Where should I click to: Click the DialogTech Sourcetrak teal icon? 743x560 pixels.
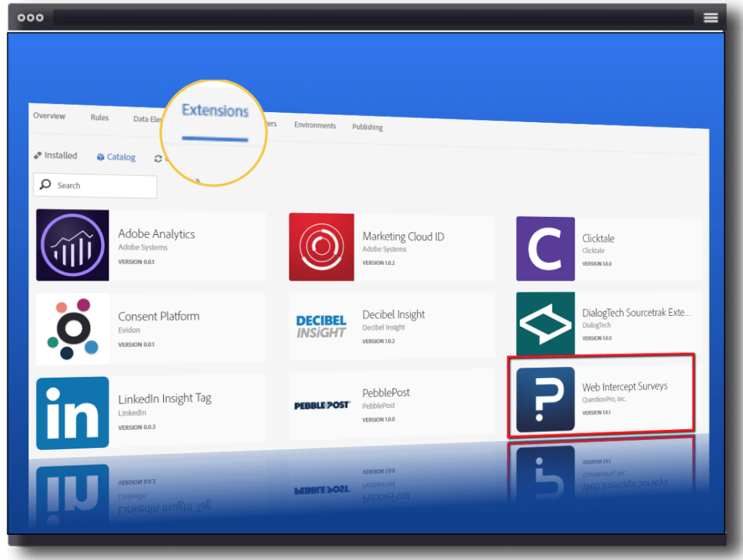545,323
